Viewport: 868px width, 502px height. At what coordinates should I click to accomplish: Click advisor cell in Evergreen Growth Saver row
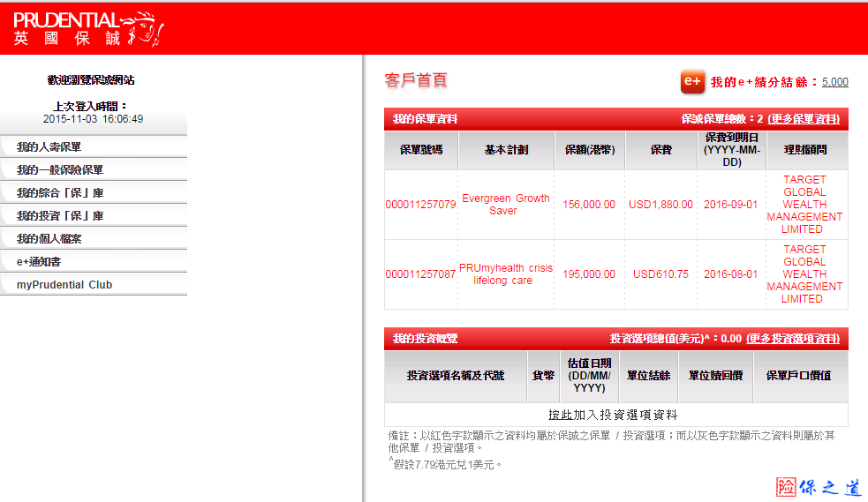805,205
